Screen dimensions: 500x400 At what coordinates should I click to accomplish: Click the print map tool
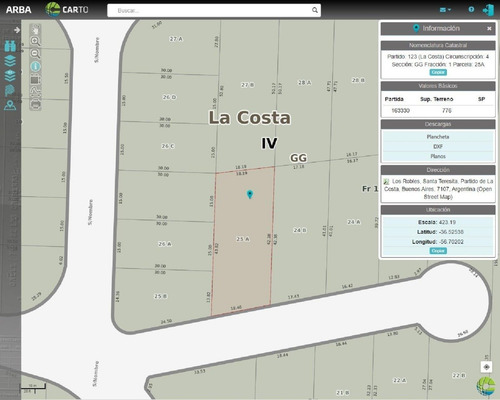pyautogui.click(x=35, y=105)
